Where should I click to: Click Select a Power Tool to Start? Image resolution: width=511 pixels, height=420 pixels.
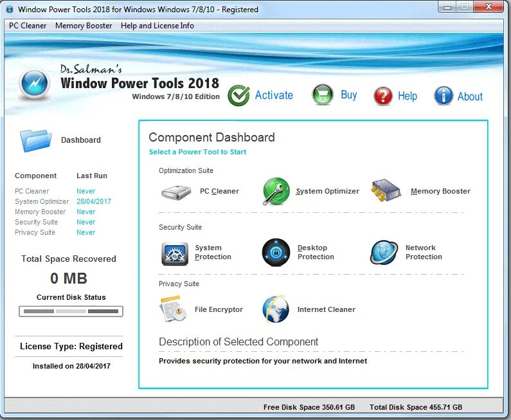197,152
